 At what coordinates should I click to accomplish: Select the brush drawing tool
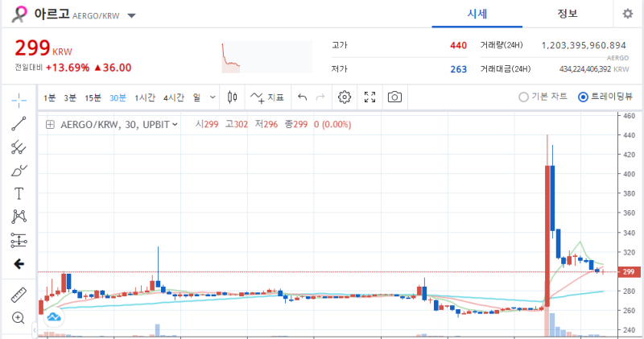(x=19, y=171)
